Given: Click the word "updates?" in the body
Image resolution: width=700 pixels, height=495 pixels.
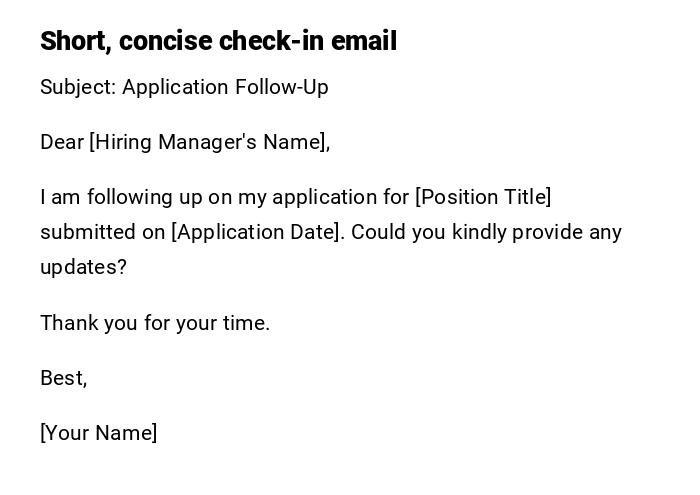Looking at the screenshot, I should pos(83,268).
